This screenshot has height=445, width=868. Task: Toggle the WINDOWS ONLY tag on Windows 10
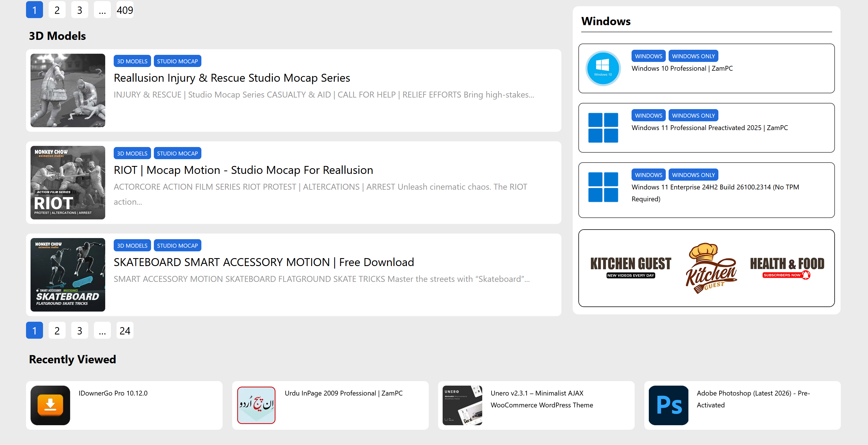693,56
